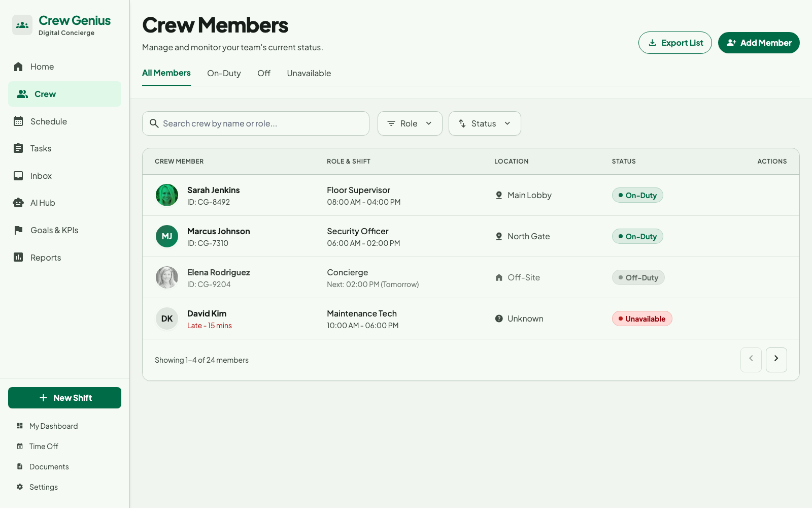Screen dimensions: 812x508
Task: Click the Time Off calendar icon
Action: (x=20, y=446)
